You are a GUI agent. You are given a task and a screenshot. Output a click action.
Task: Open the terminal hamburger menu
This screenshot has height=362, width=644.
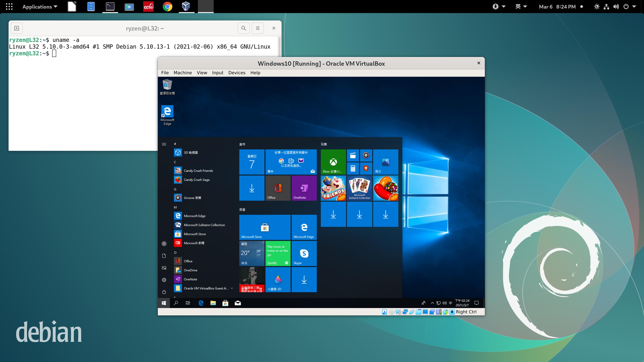(x=258, y=28)
